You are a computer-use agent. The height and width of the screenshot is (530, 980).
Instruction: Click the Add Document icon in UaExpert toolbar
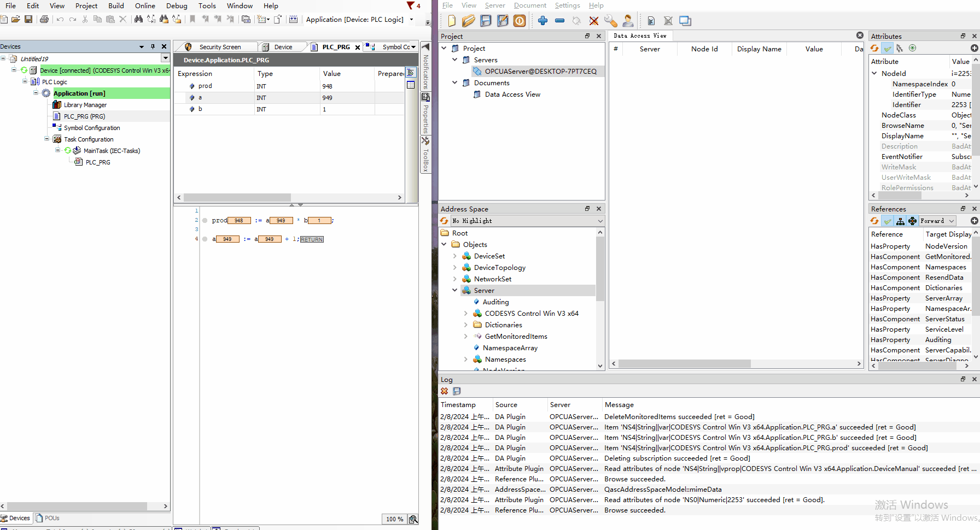click(x=651, y=21)
